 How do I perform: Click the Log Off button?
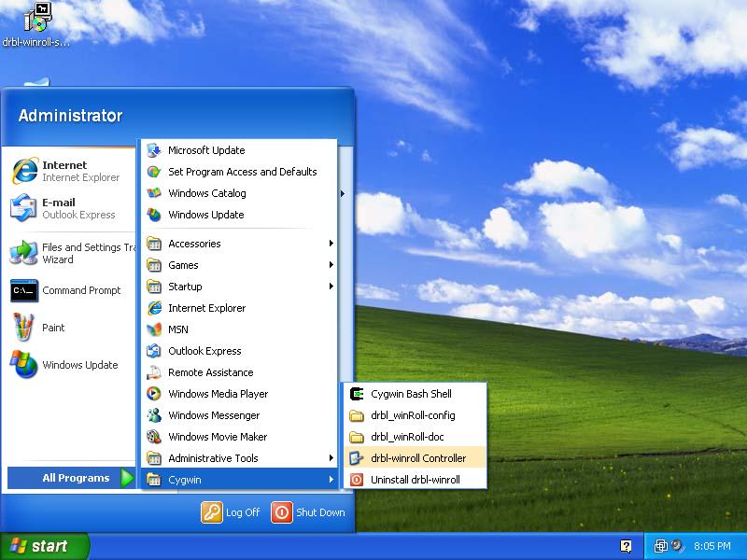(232, 512)
